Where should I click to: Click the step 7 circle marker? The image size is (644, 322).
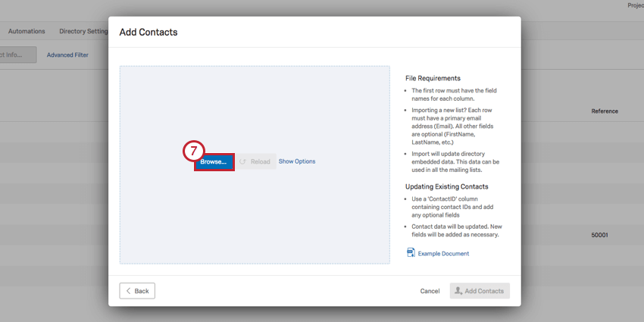pyautogui.click(x=194, y=150)
